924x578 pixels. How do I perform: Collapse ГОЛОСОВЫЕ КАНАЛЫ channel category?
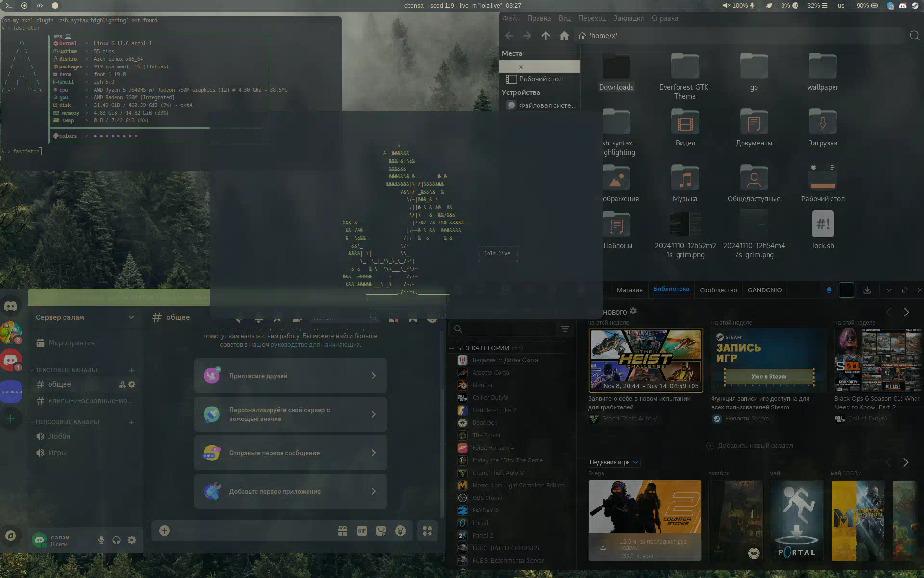(x=67, y=422)
